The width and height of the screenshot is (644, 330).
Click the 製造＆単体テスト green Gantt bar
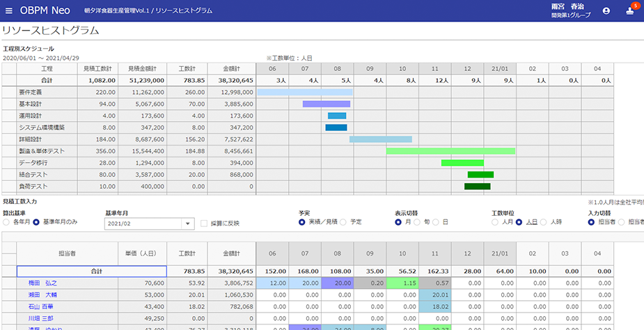point(450,151)
